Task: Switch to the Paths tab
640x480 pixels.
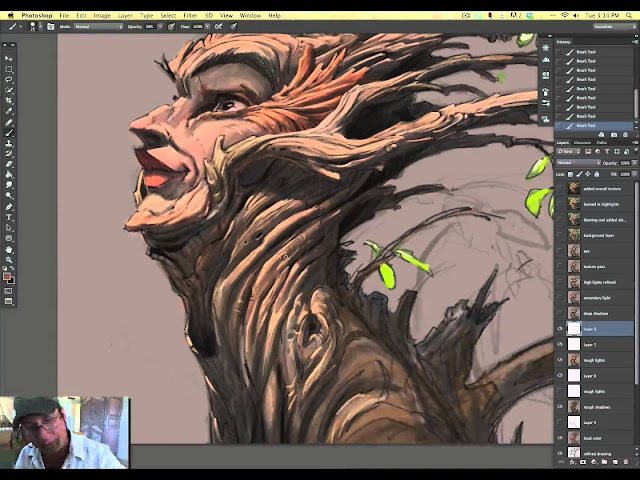Action: pyautogui.click(x=602, y=142)
